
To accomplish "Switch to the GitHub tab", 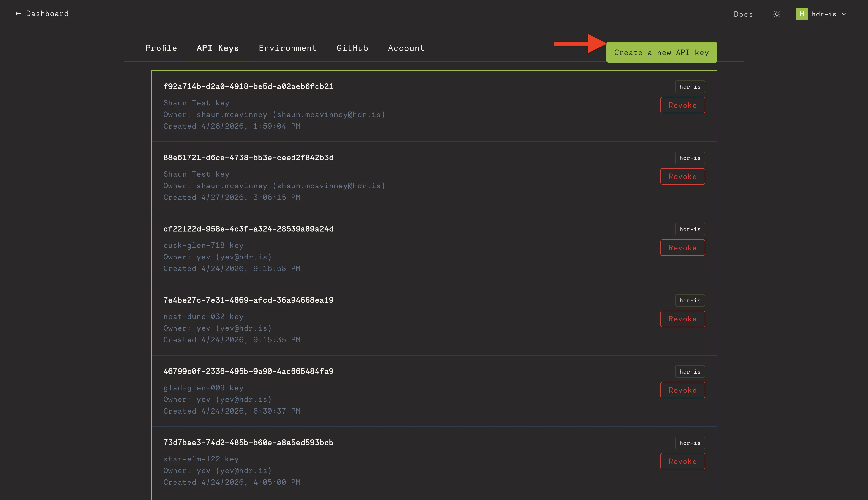I will (352, 48).
